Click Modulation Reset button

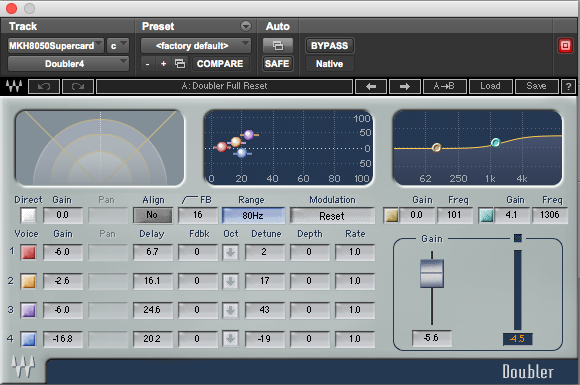pyautogui.click(x=332, y=216)
